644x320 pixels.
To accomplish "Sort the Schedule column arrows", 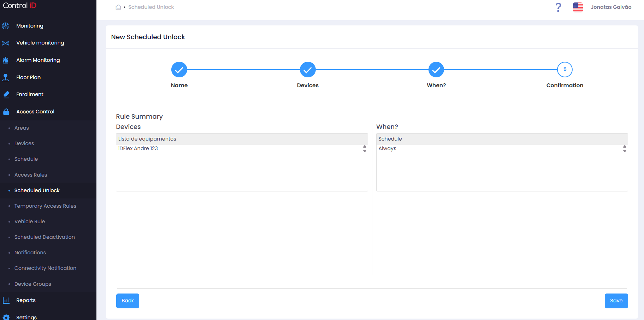I will pyautogui.click(x=625, y=149).
